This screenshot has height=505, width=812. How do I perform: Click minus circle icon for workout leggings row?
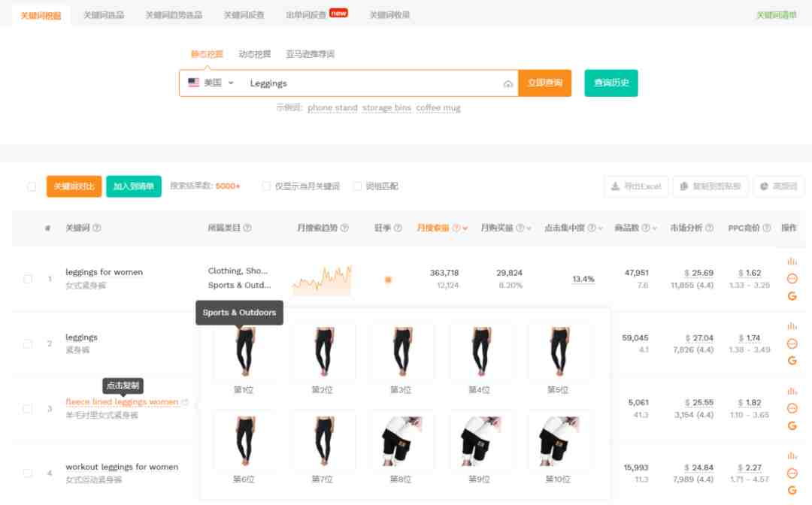tap(792, 473)
